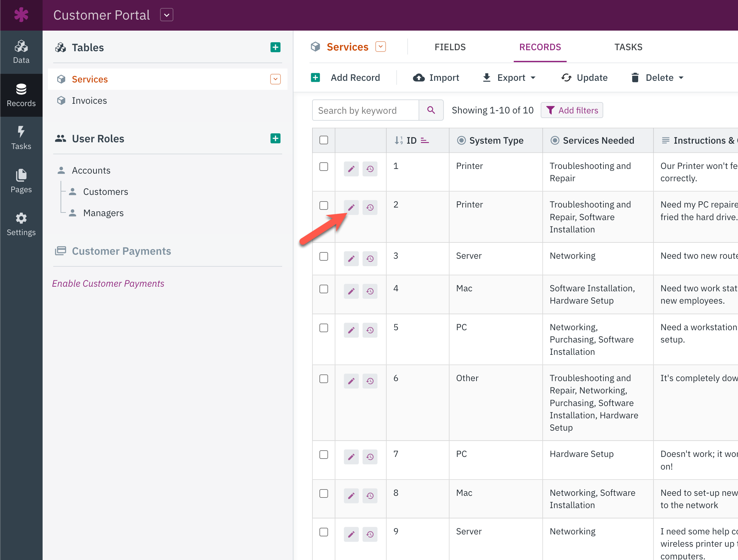
Task: Check the box for record 3
Action: coord(324,256)
